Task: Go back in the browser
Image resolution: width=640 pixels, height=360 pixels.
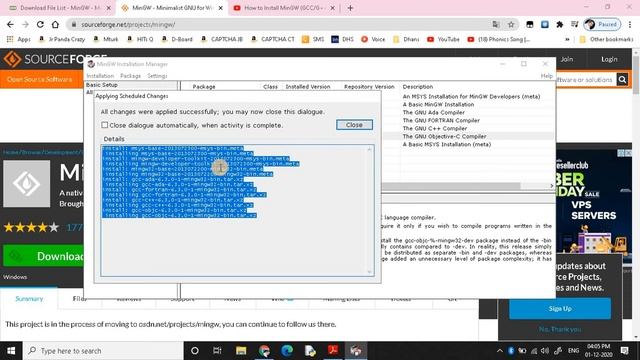Action: coord(10,24)
